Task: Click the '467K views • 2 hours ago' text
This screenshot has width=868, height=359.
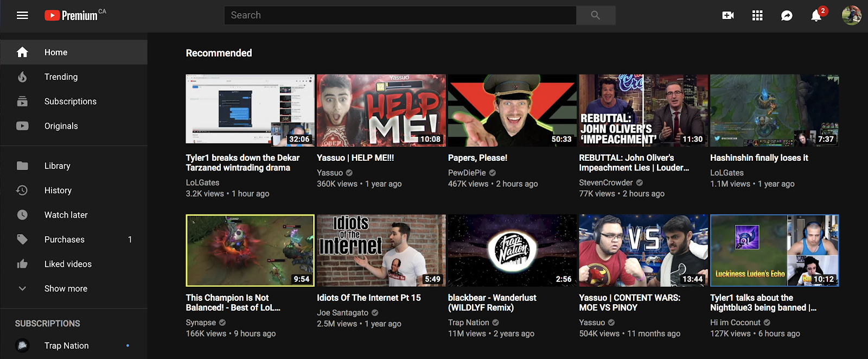Action: click(x=493, y=184)
